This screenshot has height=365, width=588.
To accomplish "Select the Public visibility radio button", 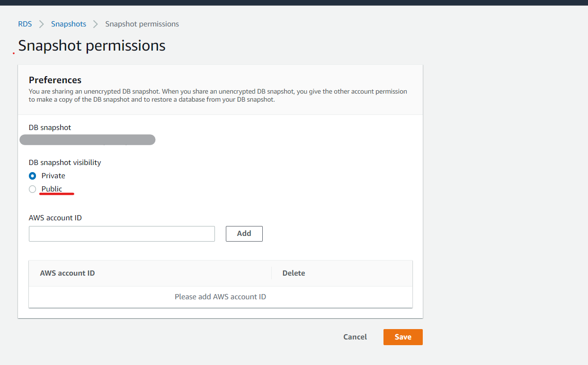I will [32, 189].
